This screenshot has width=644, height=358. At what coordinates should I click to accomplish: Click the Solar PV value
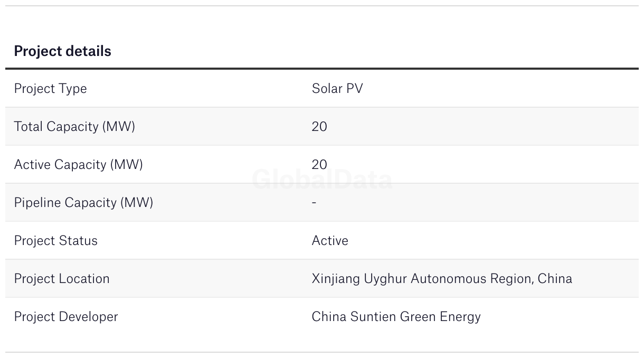(337, 88)
